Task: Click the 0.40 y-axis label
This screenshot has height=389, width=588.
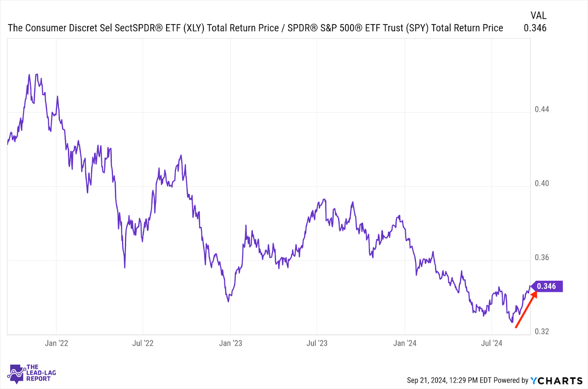Action: click(x=541, y=184)
